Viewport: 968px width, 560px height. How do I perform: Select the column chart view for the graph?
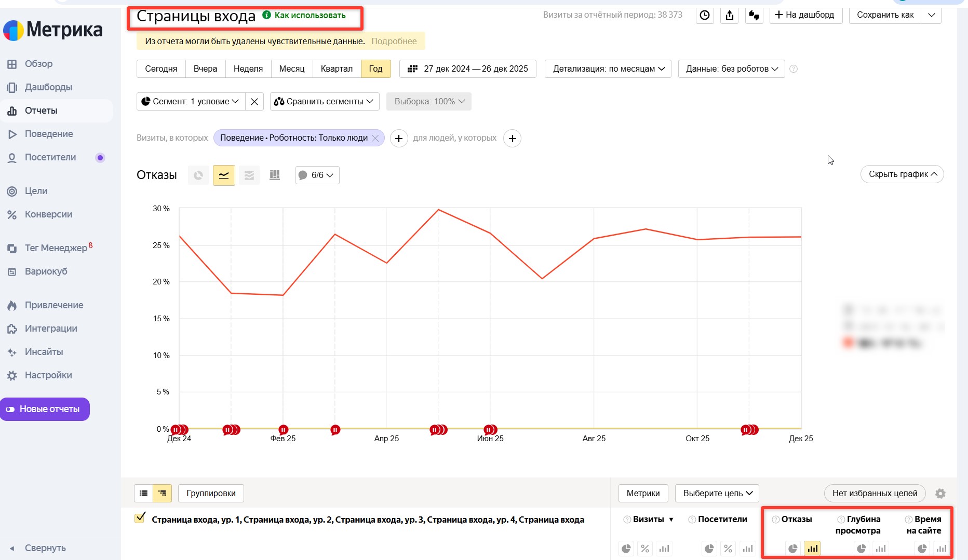(275, 175)
